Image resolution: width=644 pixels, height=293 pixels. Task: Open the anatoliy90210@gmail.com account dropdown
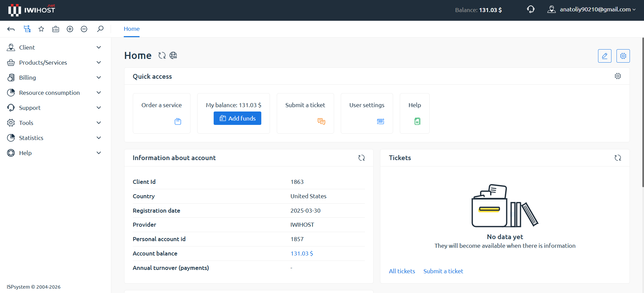point(591,9)
